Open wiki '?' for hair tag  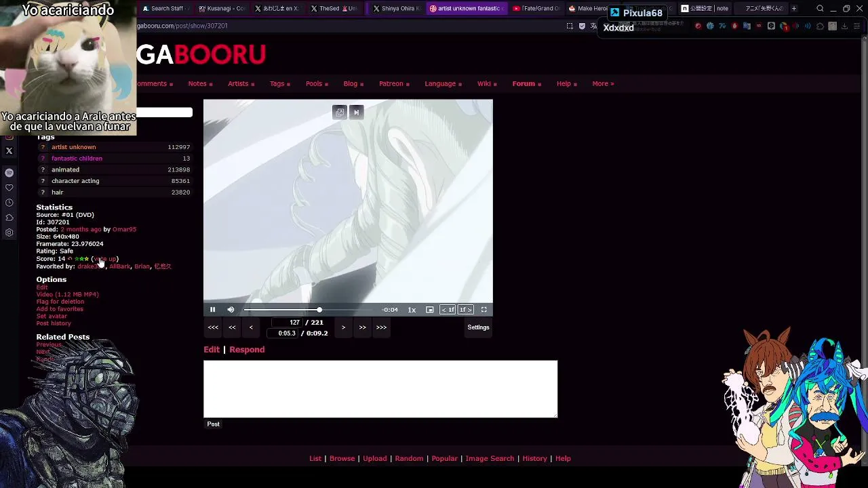point(43,192)
